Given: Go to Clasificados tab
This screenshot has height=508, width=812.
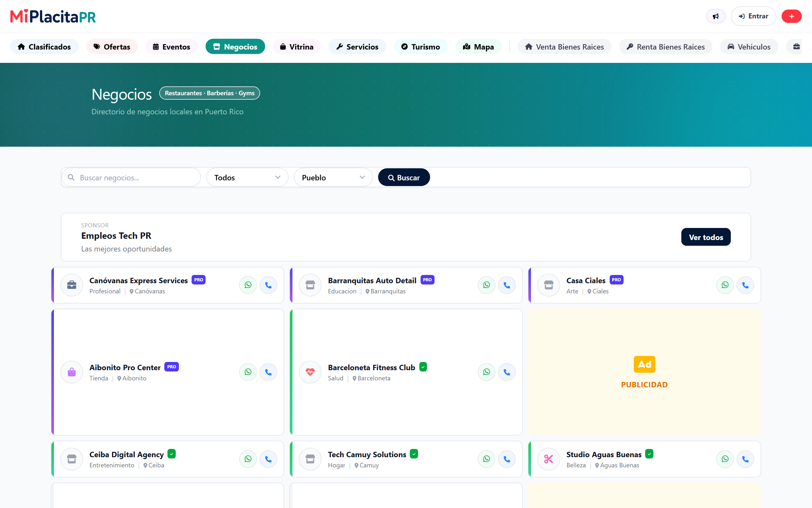Looking at the screenshot, I should pyautogui.click(x=44, y=47).
